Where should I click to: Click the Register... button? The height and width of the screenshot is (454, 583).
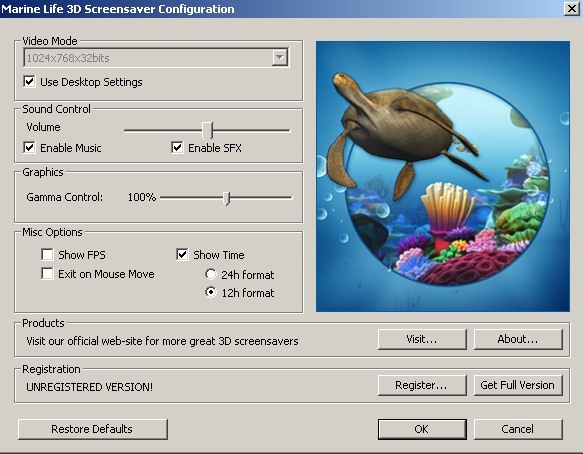pyautogui.click(x=422, y=385)
